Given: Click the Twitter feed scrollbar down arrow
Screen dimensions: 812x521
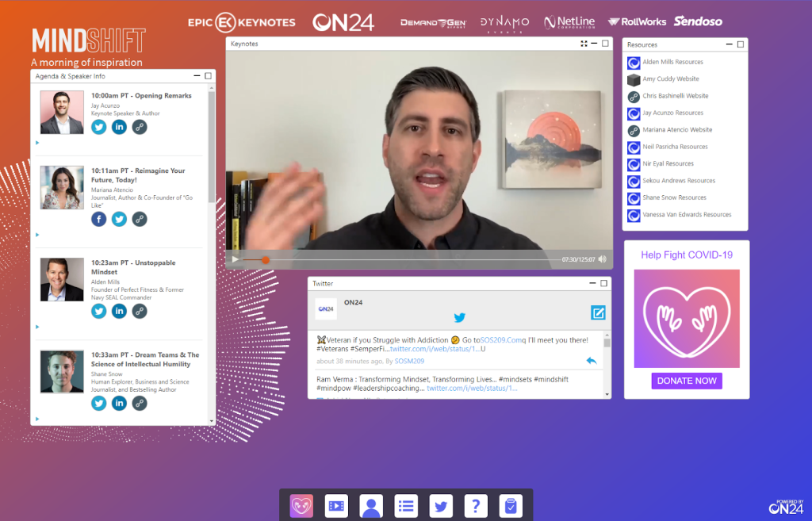Looking at the screenshot, I should pos(607,395).
